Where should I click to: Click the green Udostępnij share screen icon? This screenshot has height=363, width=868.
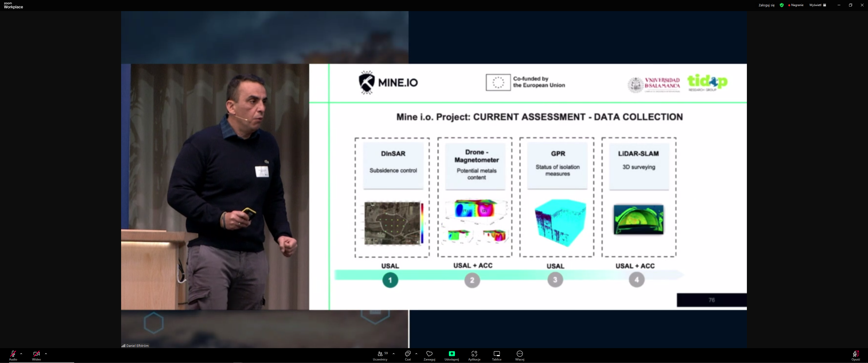pyautogui.click(x=451, y=354)
